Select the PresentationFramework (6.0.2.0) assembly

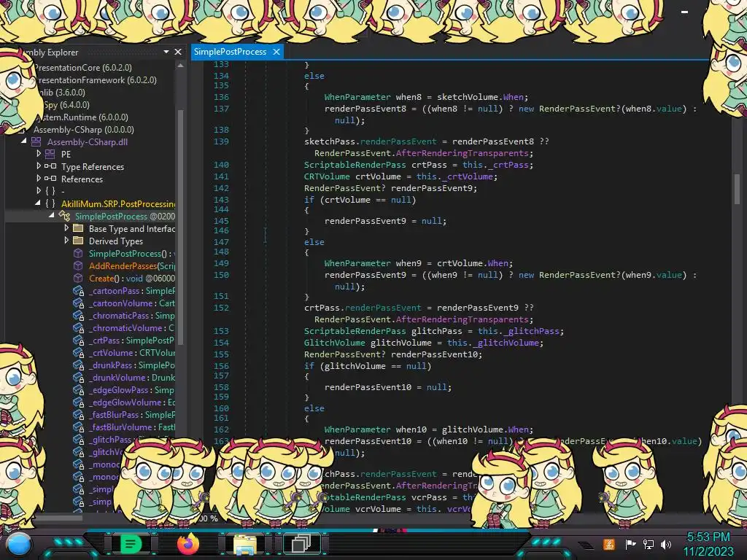coord(97,80)
